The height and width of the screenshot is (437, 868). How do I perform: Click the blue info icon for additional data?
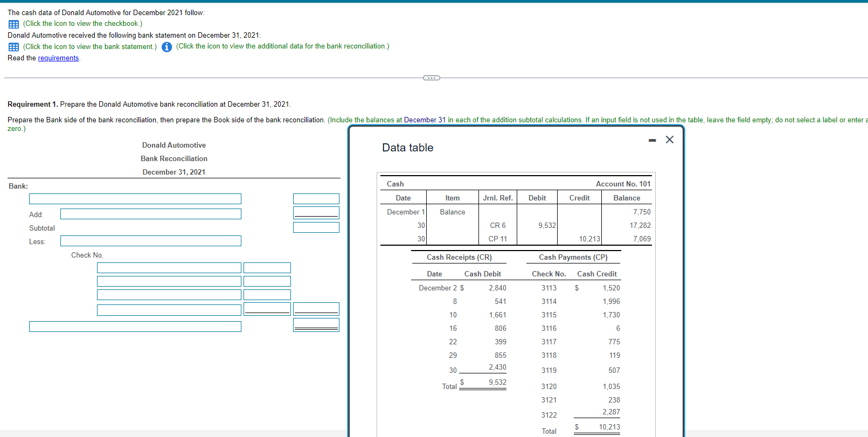click(167, 47)
